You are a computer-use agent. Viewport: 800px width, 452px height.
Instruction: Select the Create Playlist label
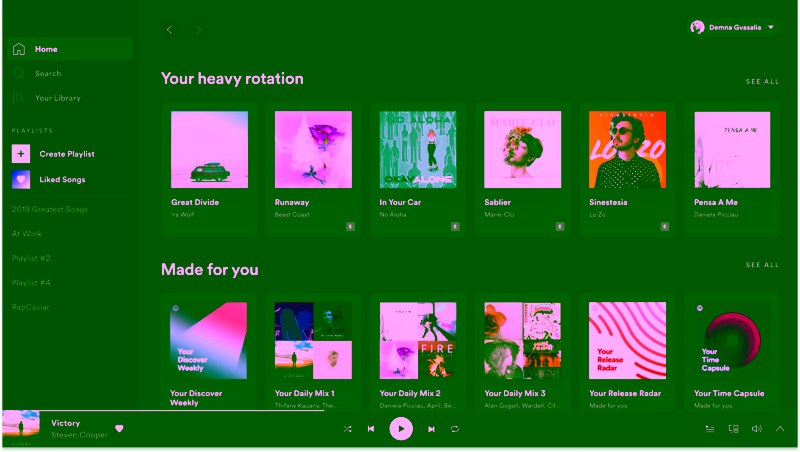[x=67, y=154]
